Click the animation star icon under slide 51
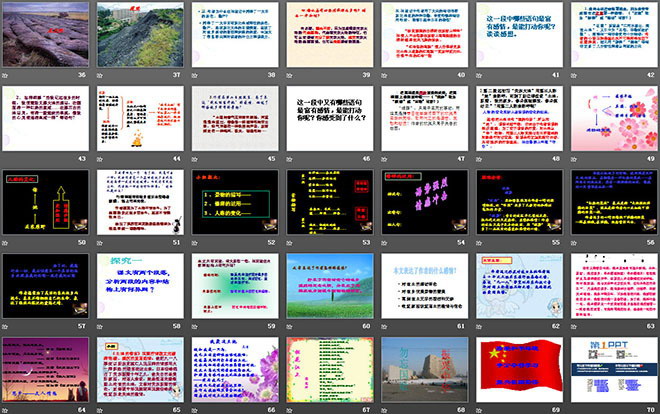Image resolution: width=660 pixels, height=414 pixels. tap(100, 243)
